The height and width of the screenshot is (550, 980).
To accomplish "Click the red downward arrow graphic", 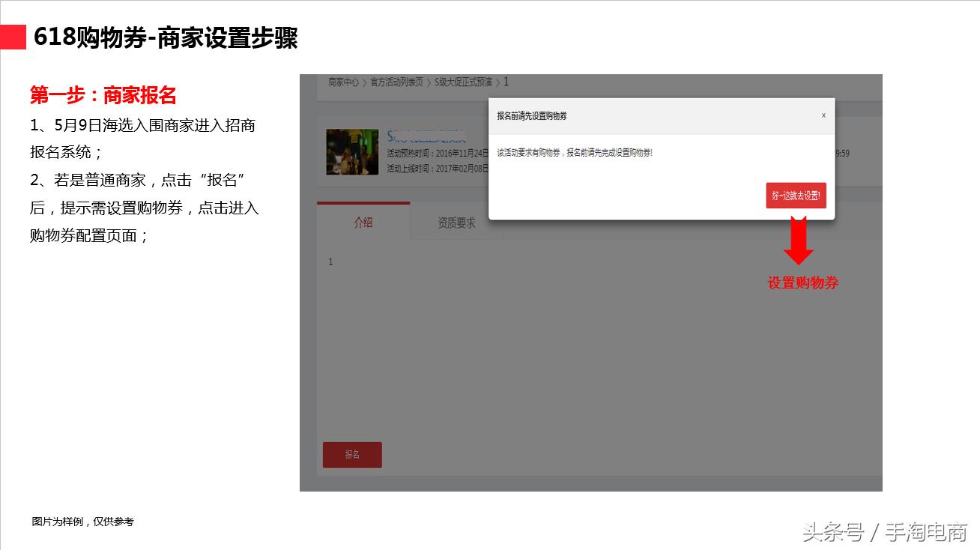I will (x=799, y=241).
